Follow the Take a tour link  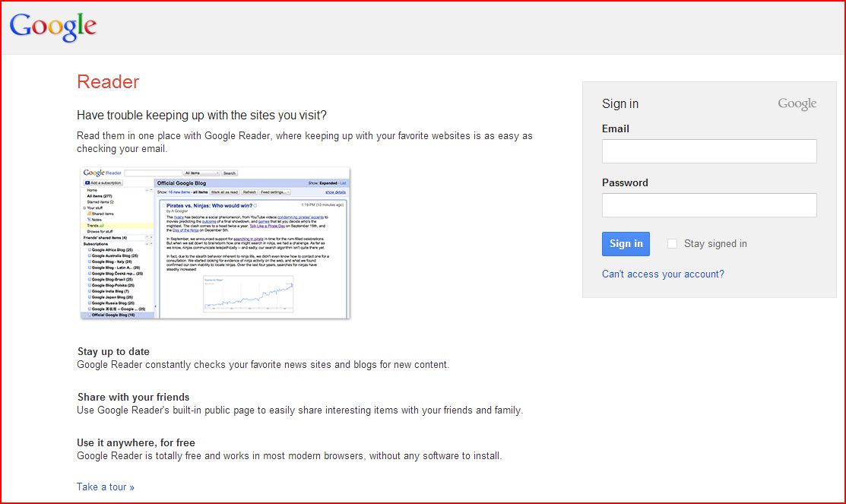point(105,487)
